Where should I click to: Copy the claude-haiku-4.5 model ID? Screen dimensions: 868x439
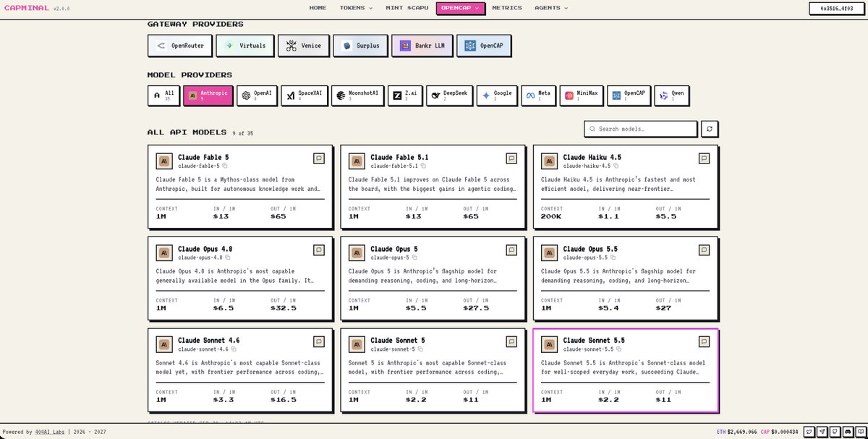click(616, 166)
